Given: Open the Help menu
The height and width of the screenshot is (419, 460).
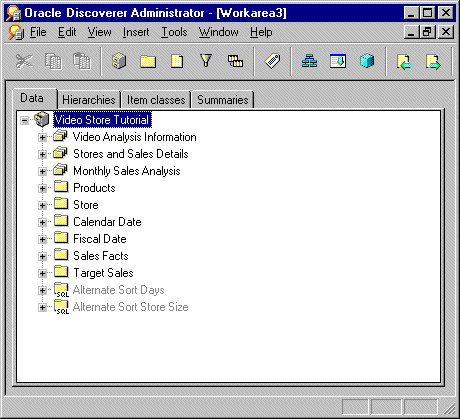Looking at the screenshot, I should [x=261, y=32].
